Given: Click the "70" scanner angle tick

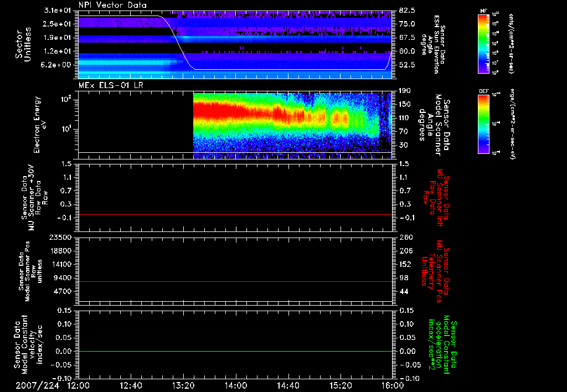Looking at the screenshot, I should pos(403,132).
